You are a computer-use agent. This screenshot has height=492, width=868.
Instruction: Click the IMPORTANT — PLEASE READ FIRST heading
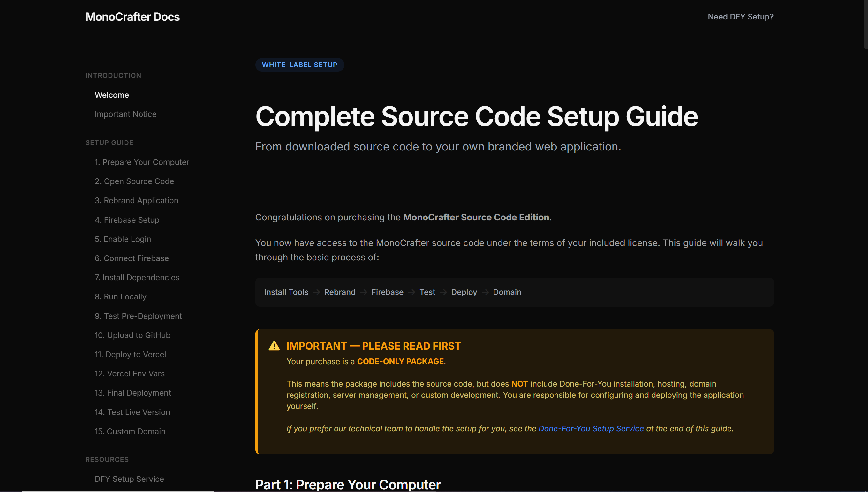[x=374, y=346]
